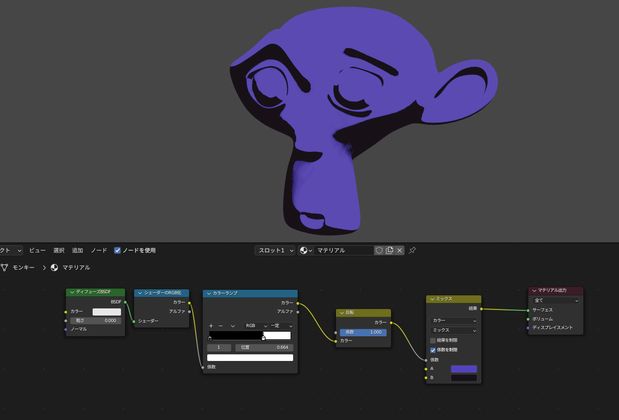Enable the unchecked clamp result checkbox in Mix node
The width and height of the screenshot is (619, 420).
point(433,340)
